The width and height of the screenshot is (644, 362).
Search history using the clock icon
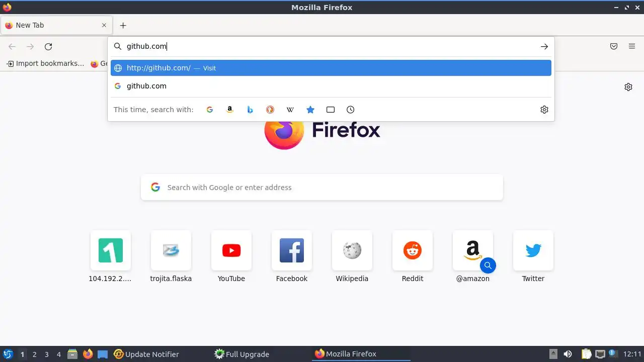pyautogui.click(x=351, y=110)
